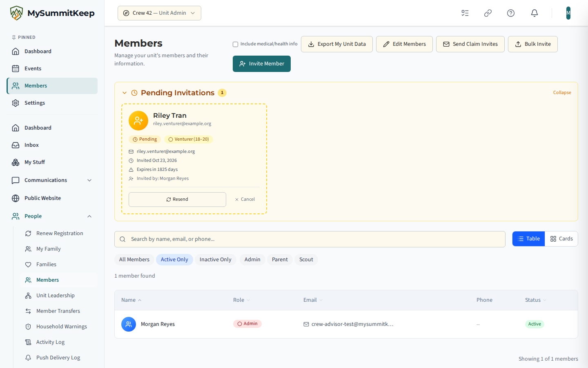Sort table by Role column

[x=241, y=300]
